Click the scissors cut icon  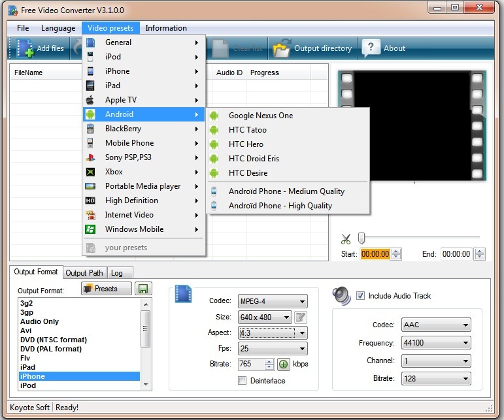pos(346,238)
